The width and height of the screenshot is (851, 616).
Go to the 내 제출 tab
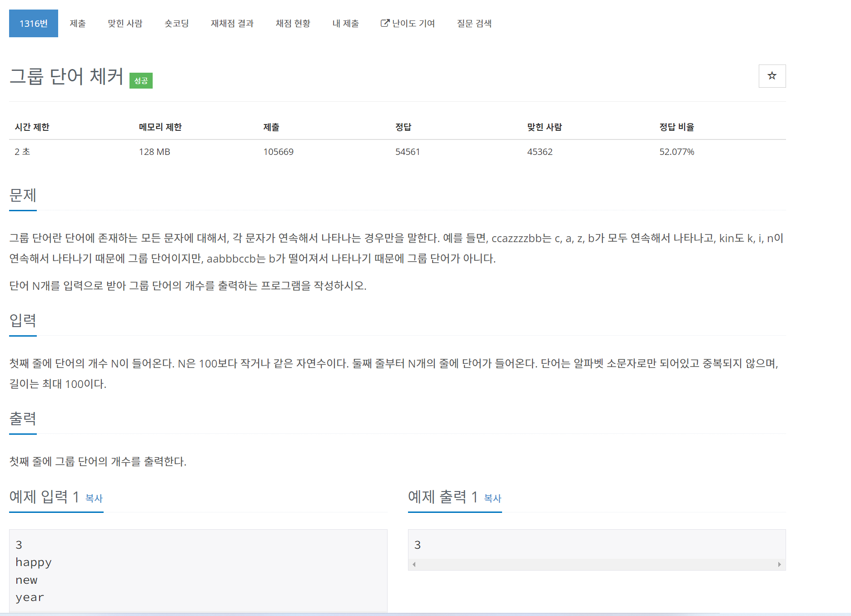pos(346,23)
